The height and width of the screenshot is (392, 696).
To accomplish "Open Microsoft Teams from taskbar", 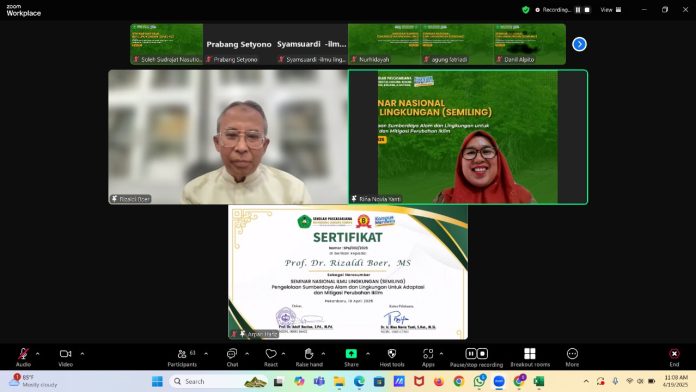I will pyautogui.click(x=319, y=381).
